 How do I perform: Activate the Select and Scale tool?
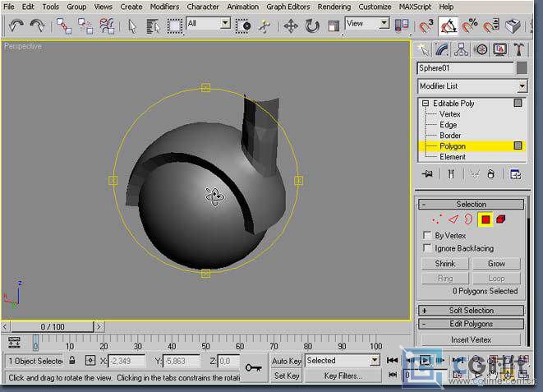(x=334, y=26)
